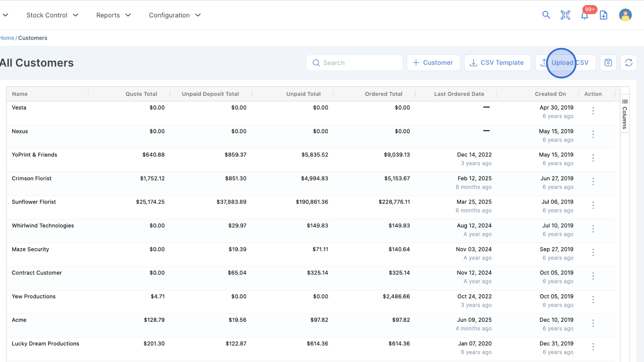Expand the Stock Control menu
644x362 pixels.
(x=52, y=15)
